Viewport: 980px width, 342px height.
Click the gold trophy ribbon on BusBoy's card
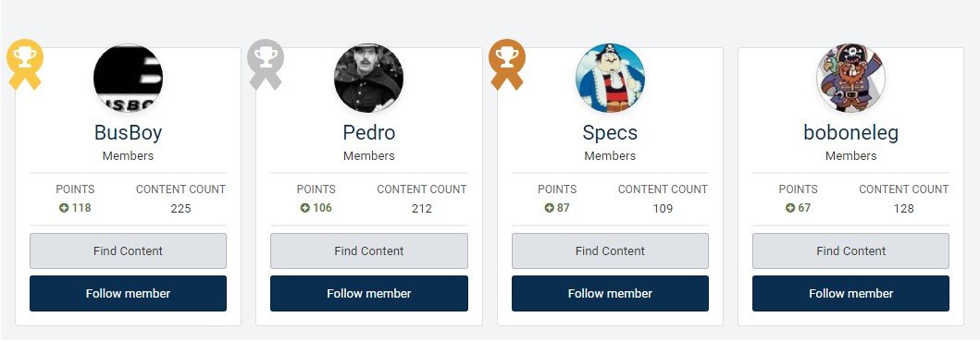click(25, 65)
